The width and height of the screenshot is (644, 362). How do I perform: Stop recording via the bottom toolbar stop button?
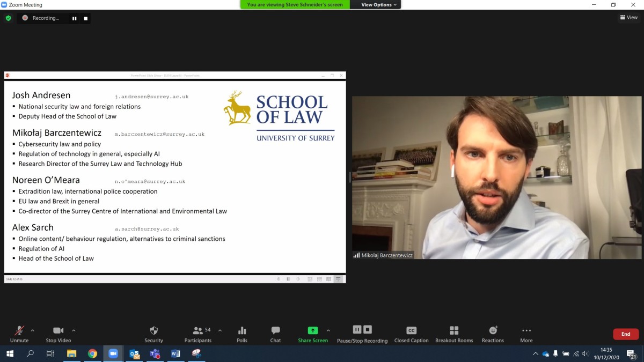[x=368, y=329]
